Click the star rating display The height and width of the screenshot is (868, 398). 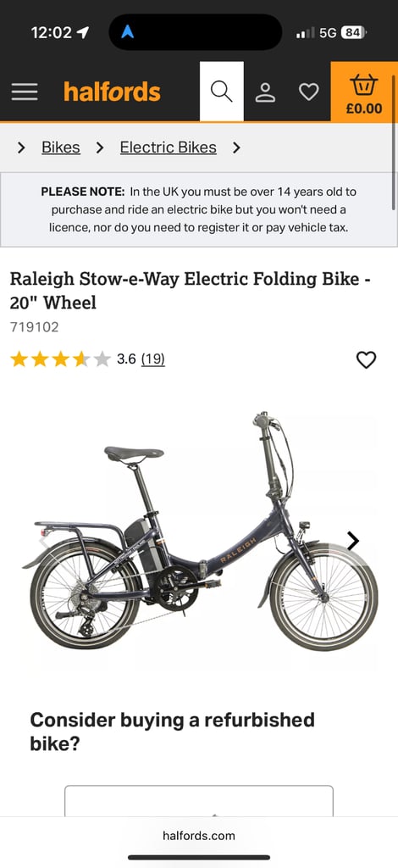click(60, 359)
